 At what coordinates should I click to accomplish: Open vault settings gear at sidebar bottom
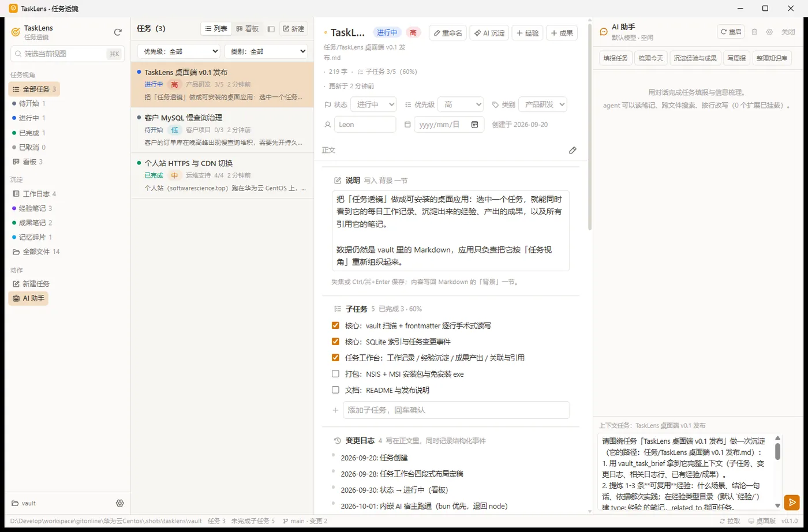click(120, 503)
